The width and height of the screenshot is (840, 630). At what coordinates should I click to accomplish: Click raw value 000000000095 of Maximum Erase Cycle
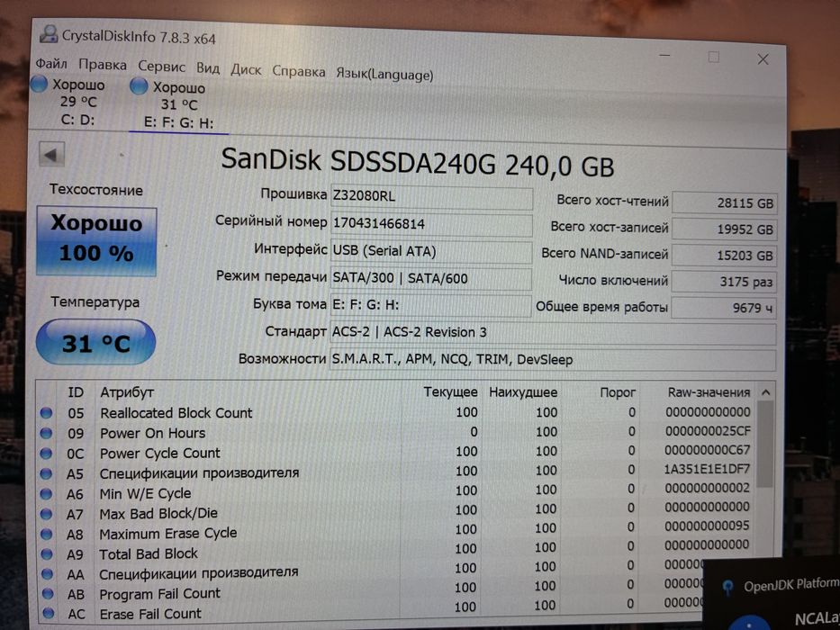coord(707,526)
